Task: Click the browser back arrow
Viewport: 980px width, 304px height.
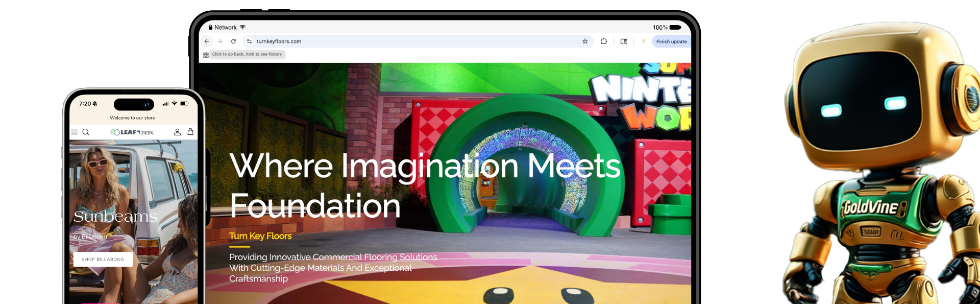Action: 207,41
